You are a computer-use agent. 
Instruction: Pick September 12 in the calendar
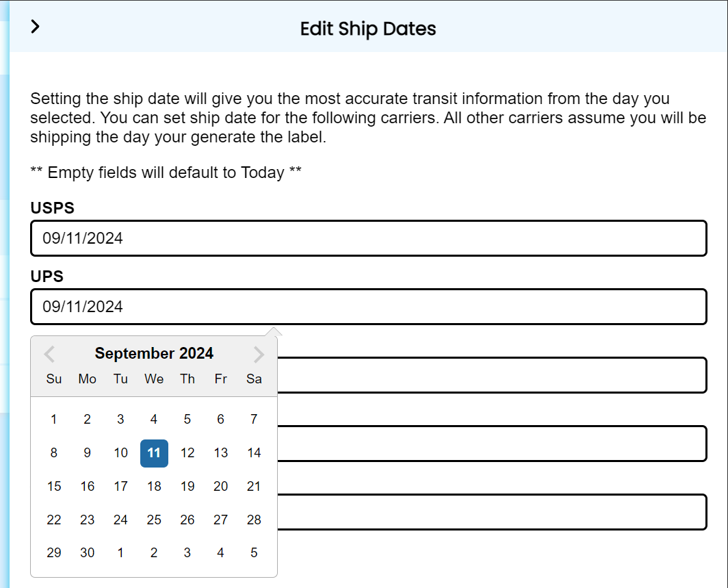click(187, 452)
